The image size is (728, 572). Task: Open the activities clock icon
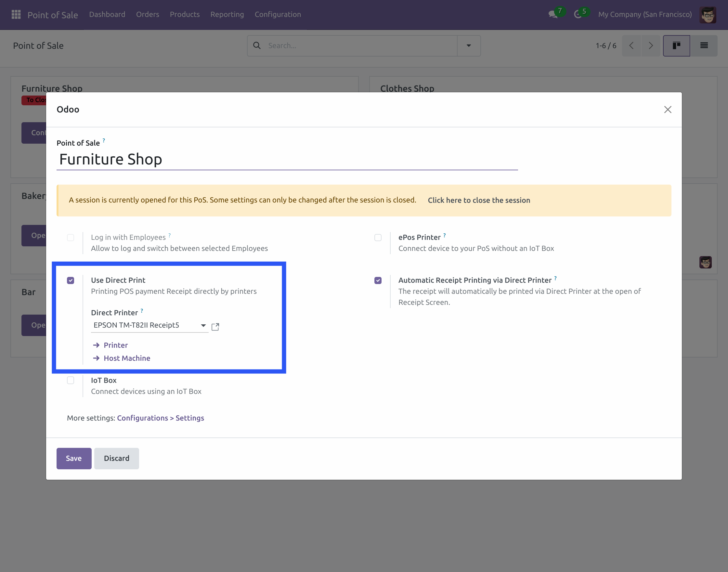coord(578,14)
